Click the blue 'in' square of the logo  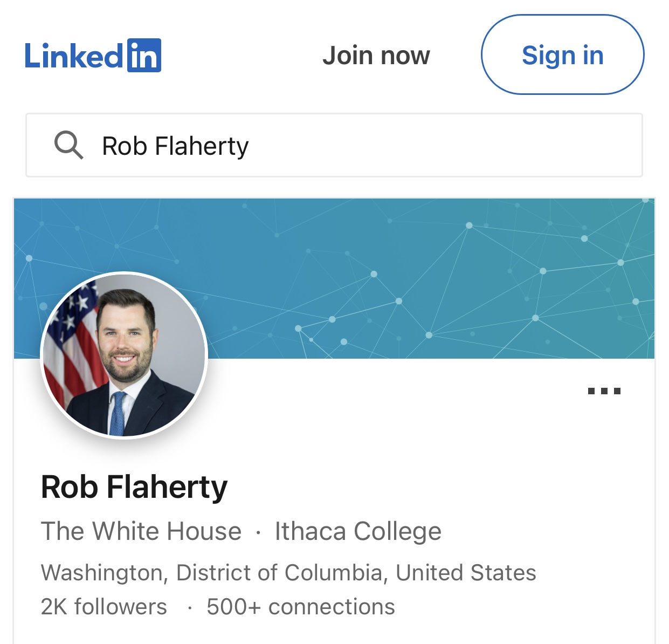[144, 56]
